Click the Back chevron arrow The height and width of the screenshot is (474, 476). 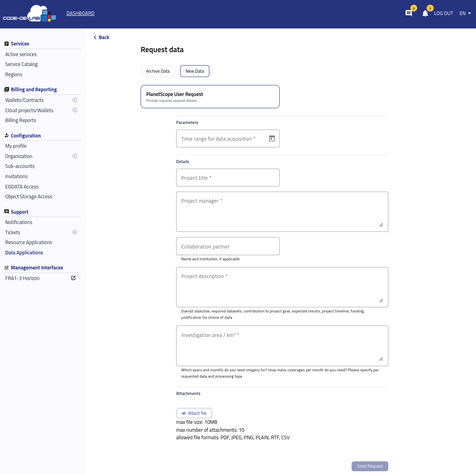click(95, 38)
